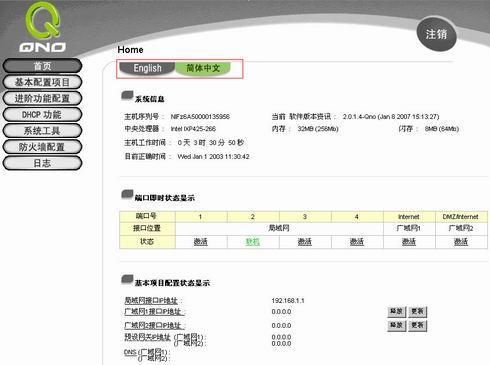Click 更新 button for 广域网2
This screenshot has width=490, height=365.
click(417, 325)
